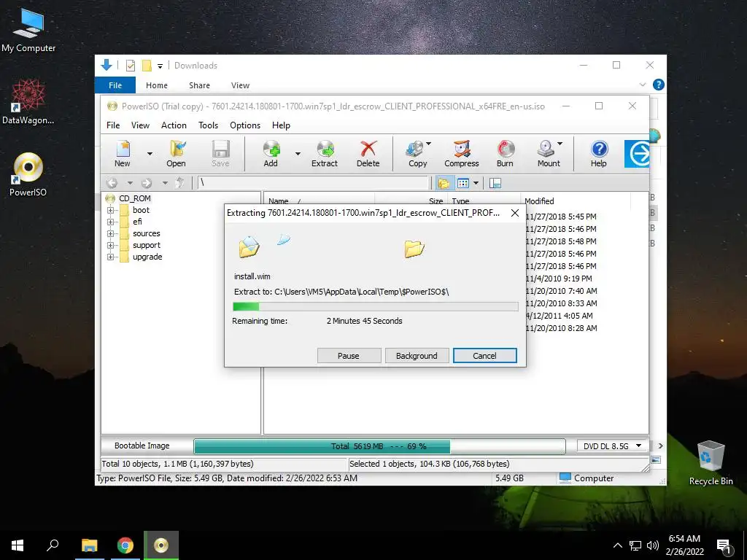Open Explorer Share ribbon tab
The height and width of the screenshot is (560, 747).
199,85
